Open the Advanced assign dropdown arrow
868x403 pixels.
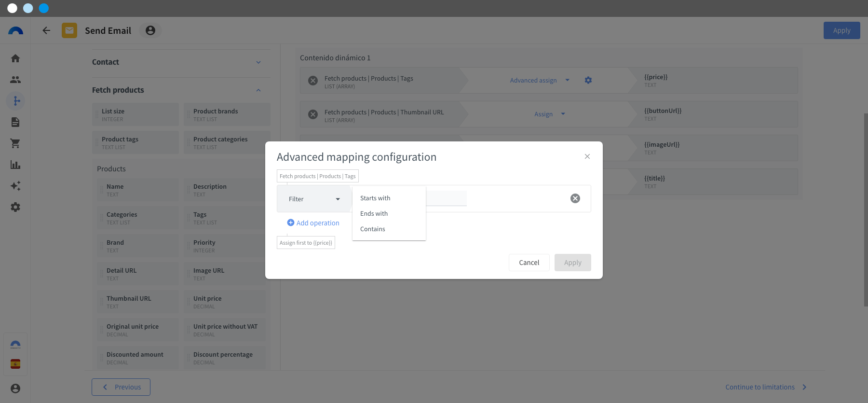click(x=568, y=80)
